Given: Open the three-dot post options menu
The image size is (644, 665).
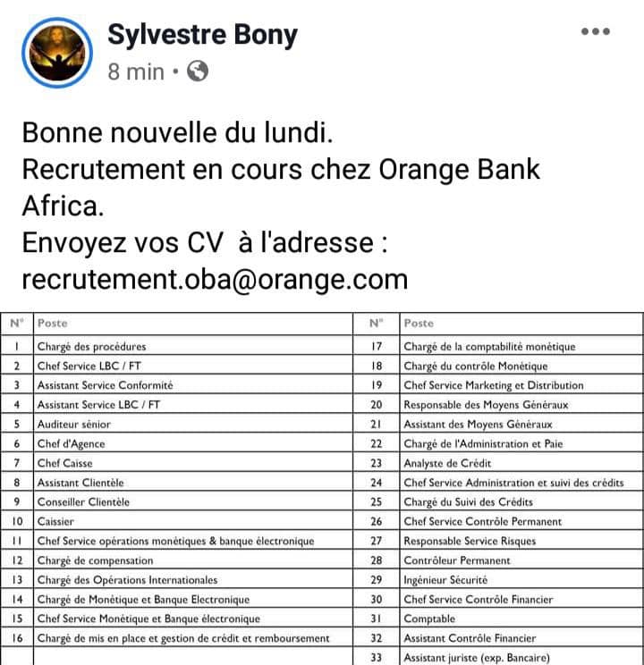Looking at the screenshot, I should point(595,31).
